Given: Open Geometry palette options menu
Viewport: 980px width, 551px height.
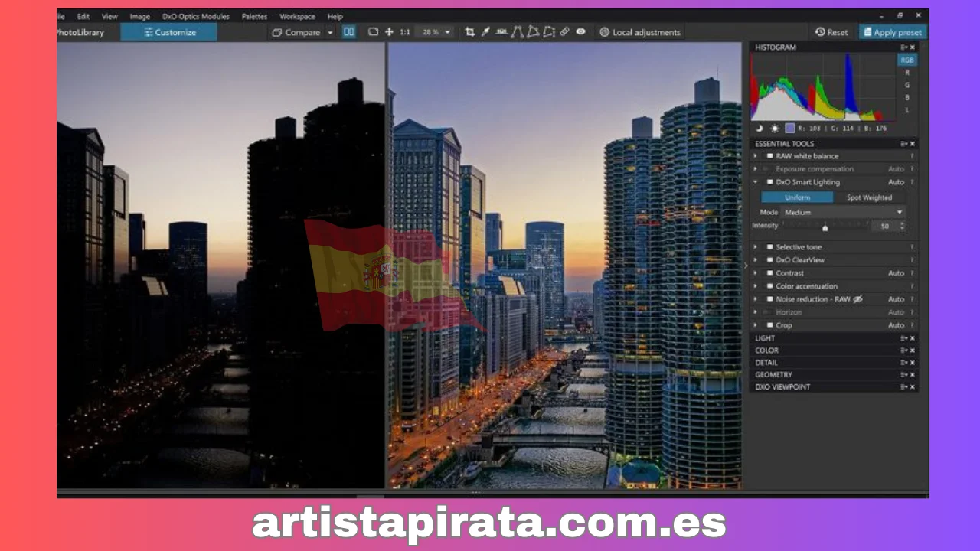Looking at the screenshot, I should (903, 375).
